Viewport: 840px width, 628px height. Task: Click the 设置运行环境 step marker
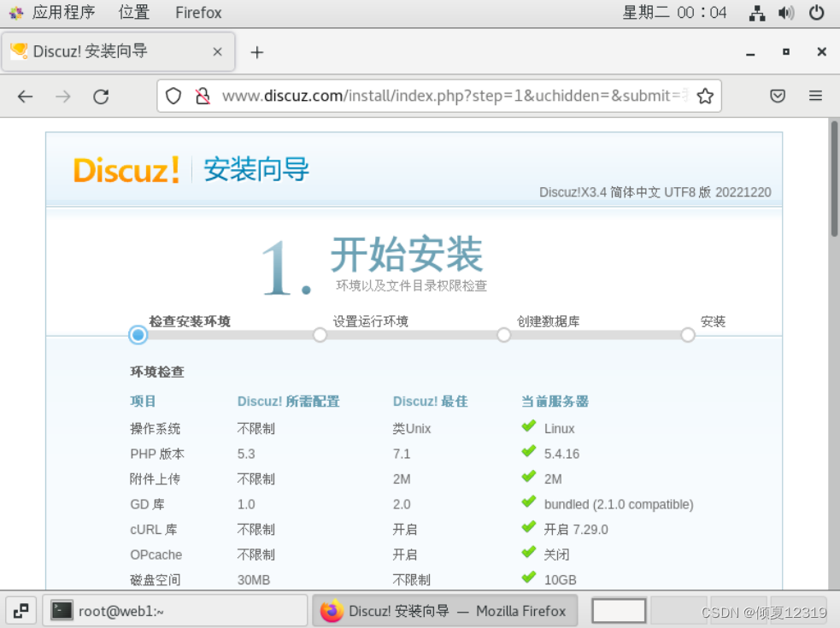(x=320, y=335)
